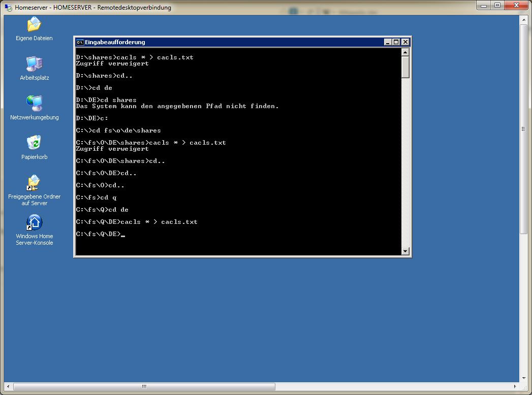
Task: Select the Eigene Dateien desktop icon
Action: click(x=34, y=24)
